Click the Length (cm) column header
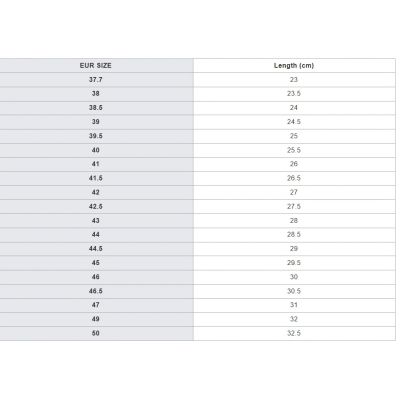 [294, 66]
